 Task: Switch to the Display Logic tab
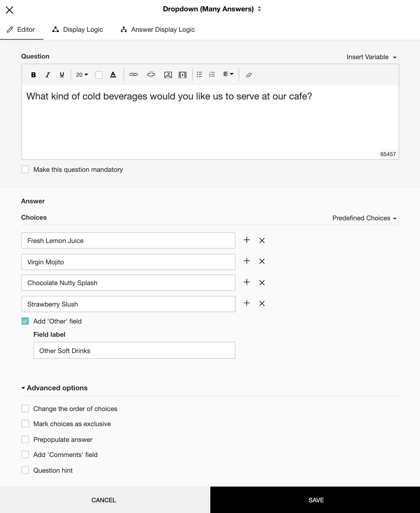77,30
